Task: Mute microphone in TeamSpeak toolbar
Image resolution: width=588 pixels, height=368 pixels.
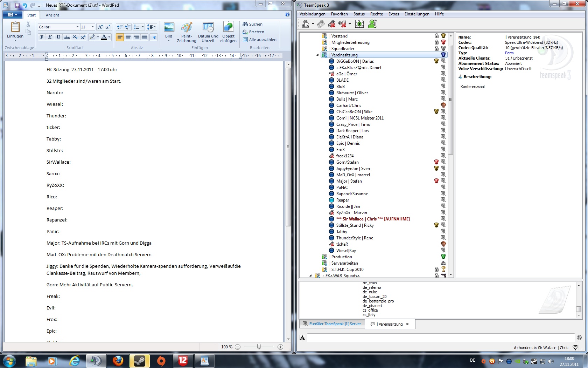Action: pos(331,24)
